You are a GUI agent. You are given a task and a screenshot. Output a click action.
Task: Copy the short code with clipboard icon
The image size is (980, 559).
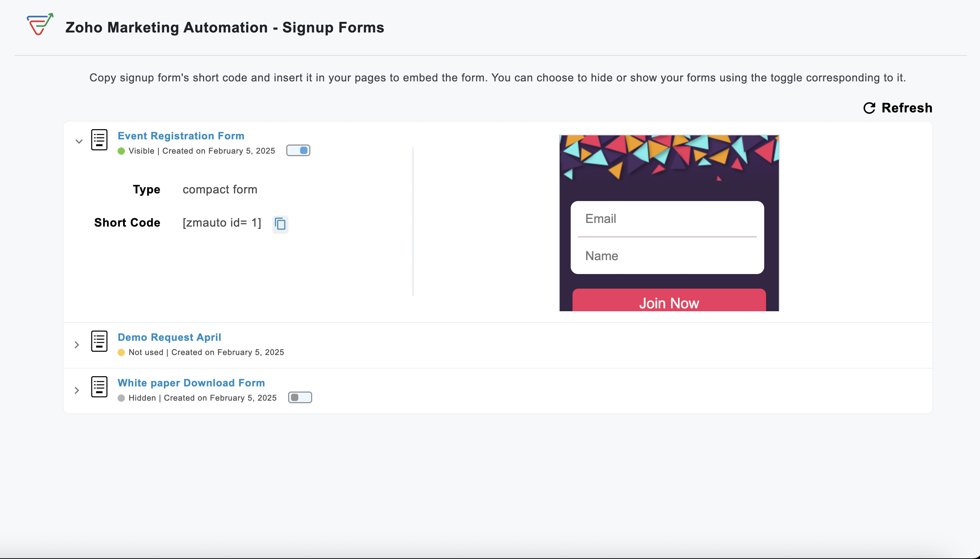pyautogui.click(x=280, y=224)
